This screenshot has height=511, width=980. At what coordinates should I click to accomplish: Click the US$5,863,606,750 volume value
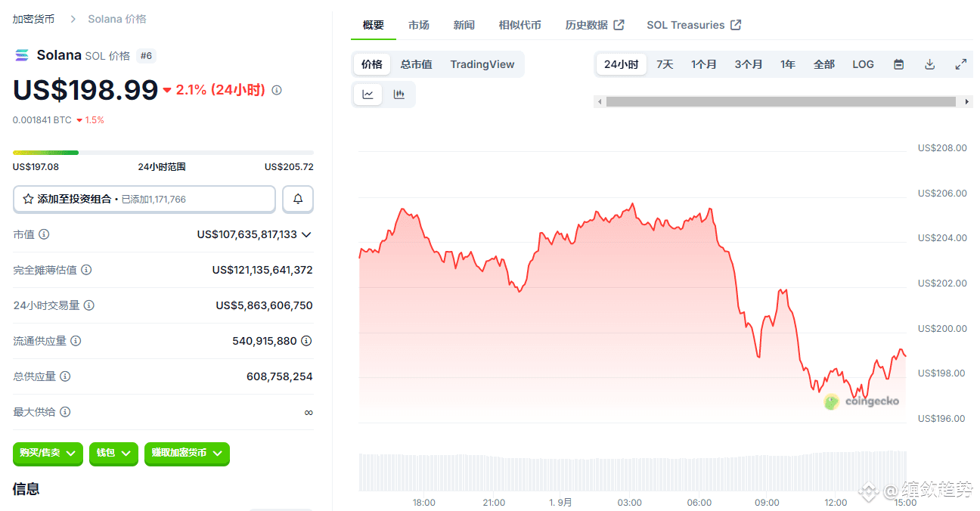[264, 305]
